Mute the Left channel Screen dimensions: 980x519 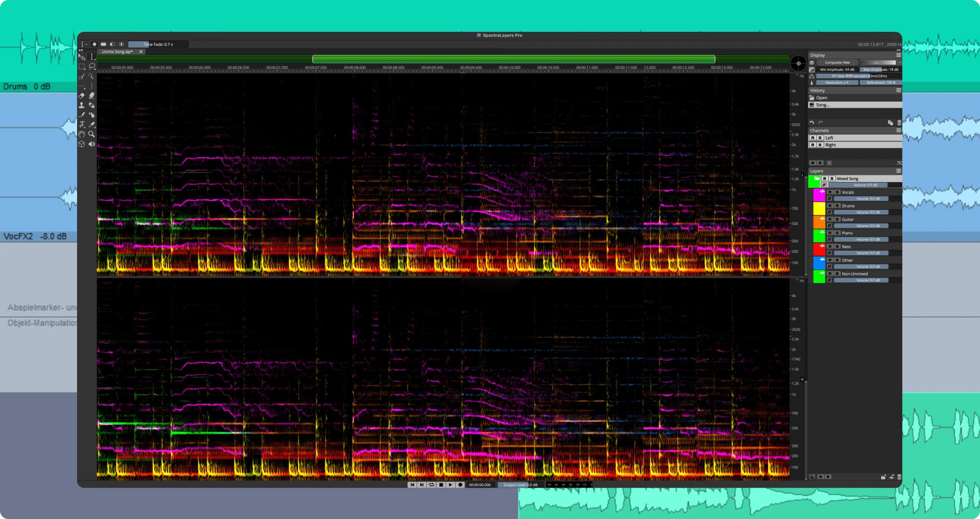[812, 138]
